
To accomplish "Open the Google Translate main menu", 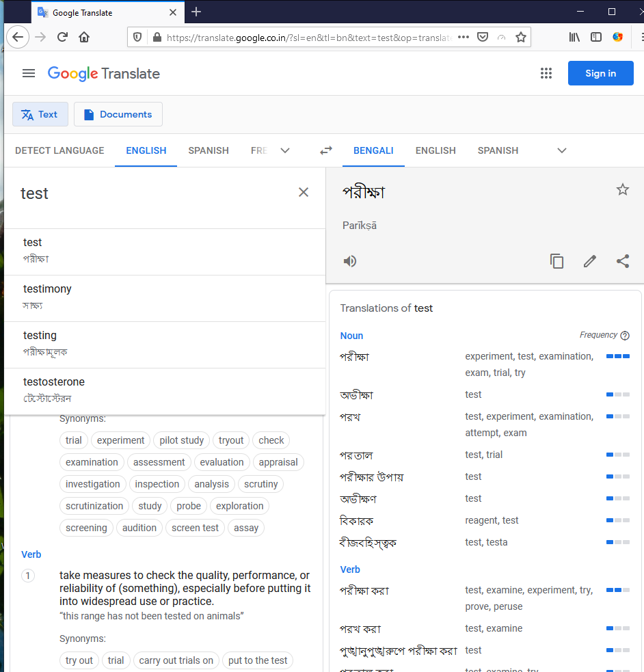I will (28, 73).
